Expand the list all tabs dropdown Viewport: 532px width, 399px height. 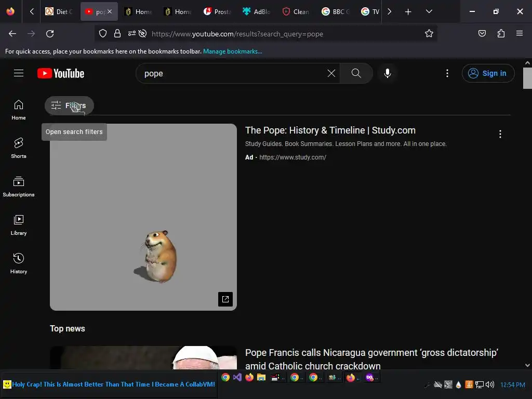click(429, 11)
